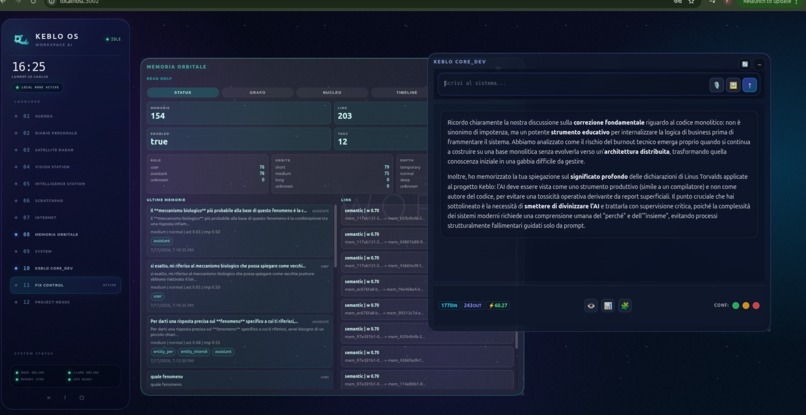
Task: Click the 16:25 clock in the sidebar
Action: coord(29,67)
